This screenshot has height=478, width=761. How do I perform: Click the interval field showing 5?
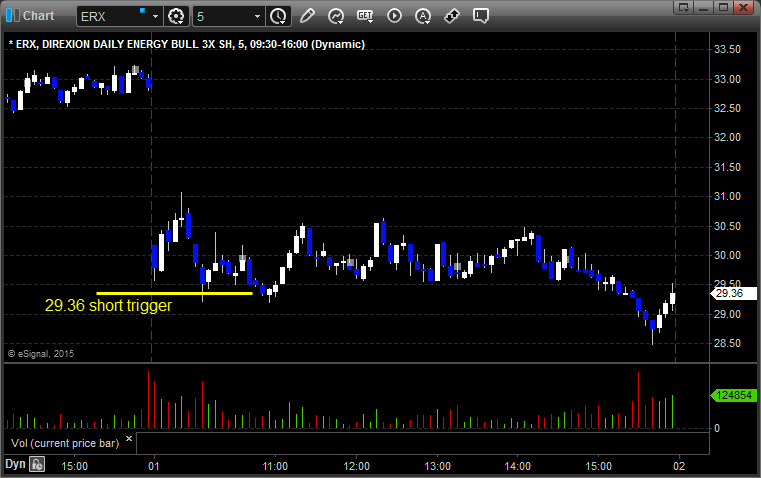[223, 16]
